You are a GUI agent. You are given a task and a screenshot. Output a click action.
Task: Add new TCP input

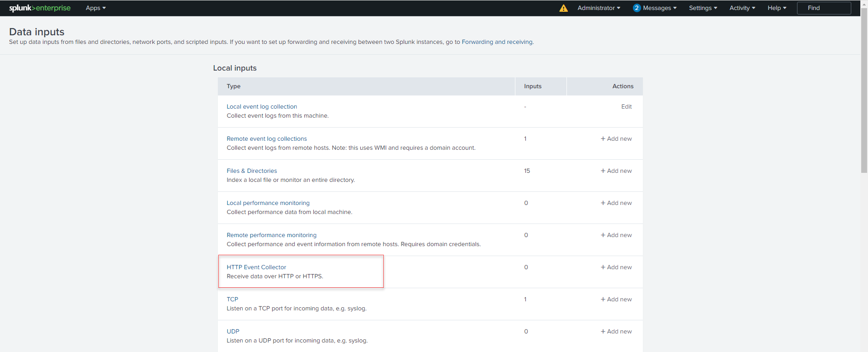(616, 300)
